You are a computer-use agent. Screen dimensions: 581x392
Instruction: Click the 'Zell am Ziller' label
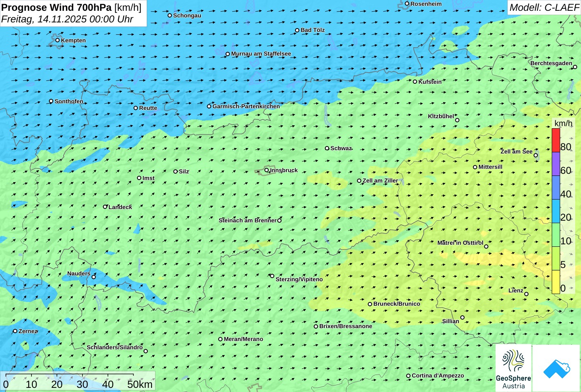point(380,180)
